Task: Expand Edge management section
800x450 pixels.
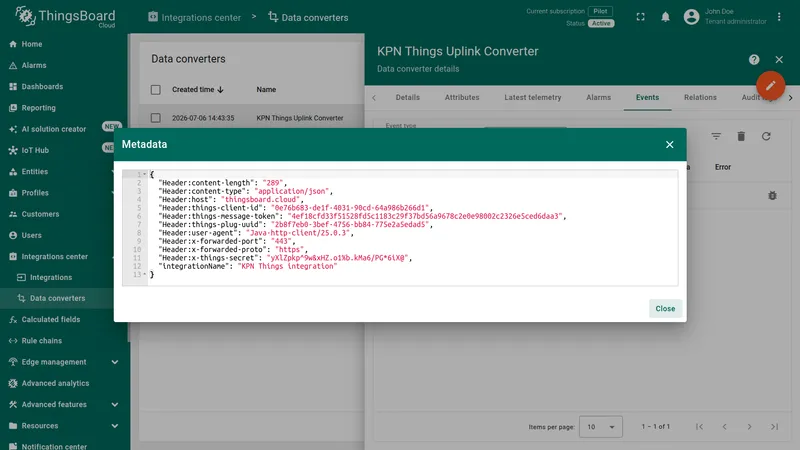Action: (115, 362)
